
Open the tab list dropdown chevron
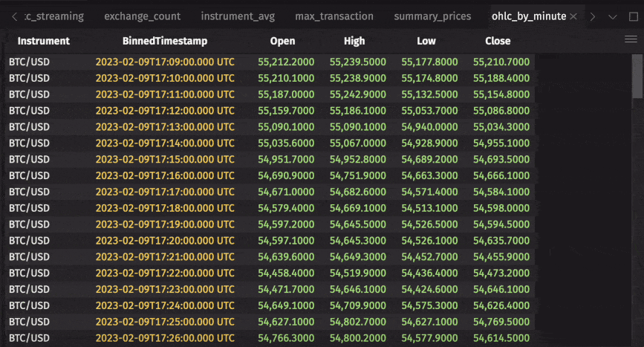[613, 16]
